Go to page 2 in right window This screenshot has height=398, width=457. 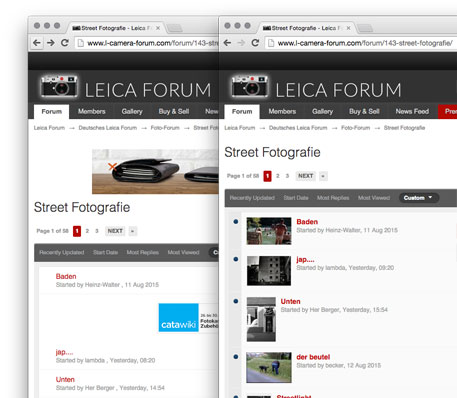(278, 176)
